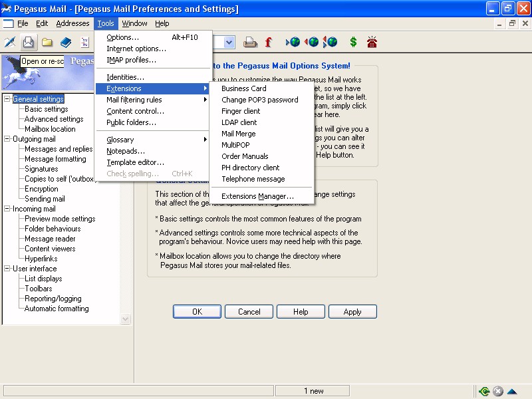This screenshot has height=399, width=532.
Task: Select Advanced settings in the tree
Action: coord(54,119)
